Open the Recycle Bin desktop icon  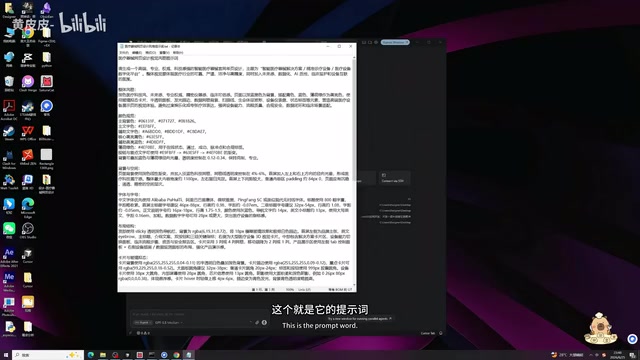9,84
